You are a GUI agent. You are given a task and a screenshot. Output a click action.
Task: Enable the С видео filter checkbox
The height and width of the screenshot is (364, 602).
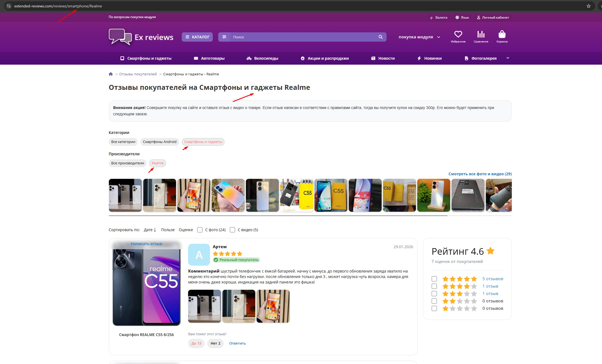click(x=232, y=230)
